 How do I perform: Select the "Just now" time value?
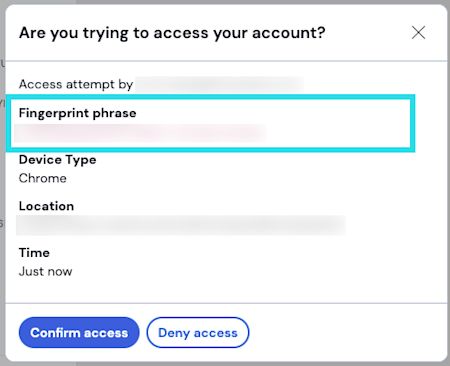coord(45,271)
